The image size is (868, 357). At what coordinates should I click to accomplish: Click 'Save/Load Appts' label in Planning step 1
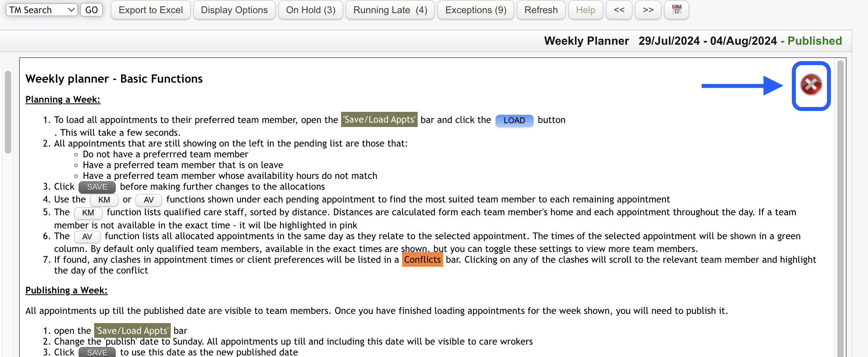379,119
